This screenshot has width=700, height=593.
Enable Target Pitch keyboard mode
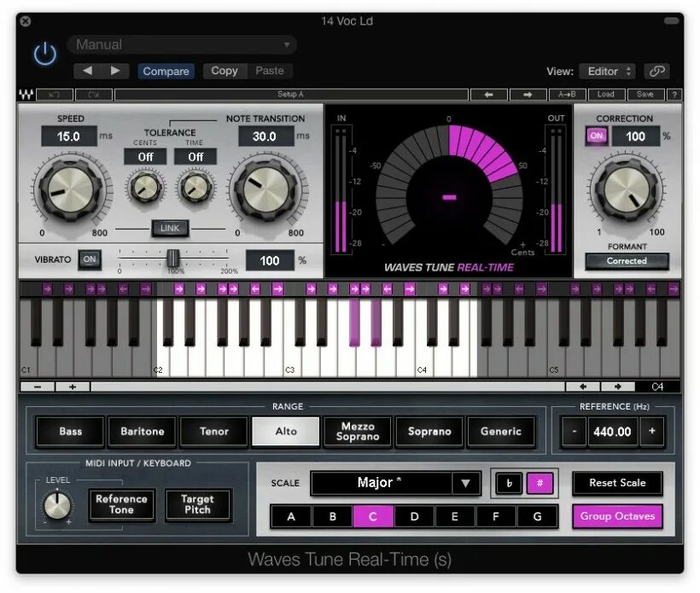[197, 504]
